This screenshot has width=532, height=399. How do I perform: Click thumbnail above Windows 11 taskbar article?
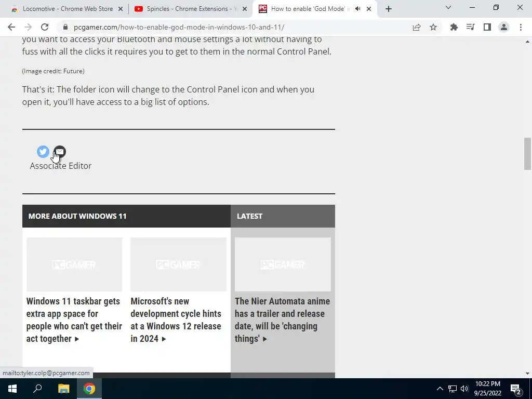pyautogui.click(x=74, y=264)
